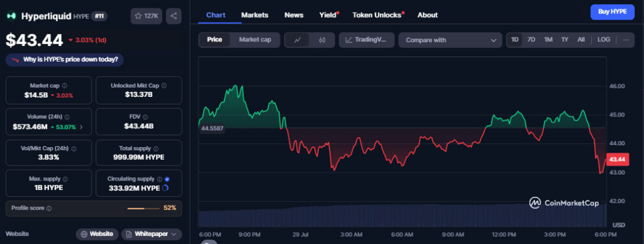Click the Market cap info icon
This screenshot has height=244, width=644.
pyautogui.click(x=65, y=86)
